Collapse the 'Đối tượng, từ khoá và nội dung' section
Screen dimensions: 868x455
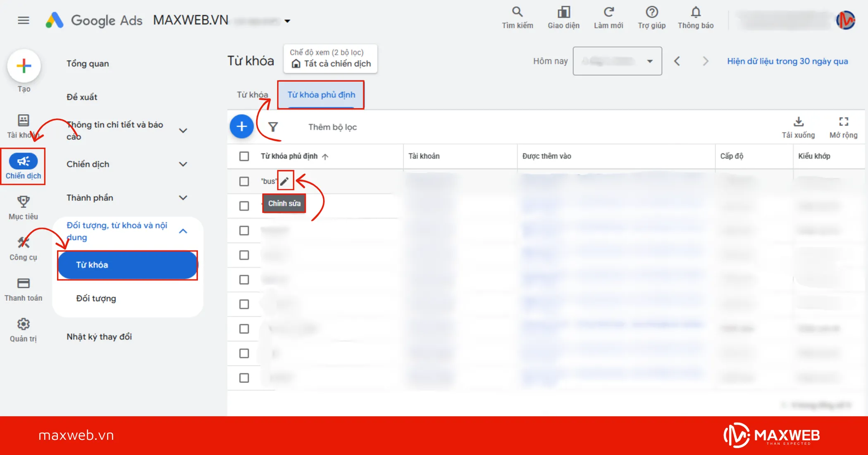point(183,232)
